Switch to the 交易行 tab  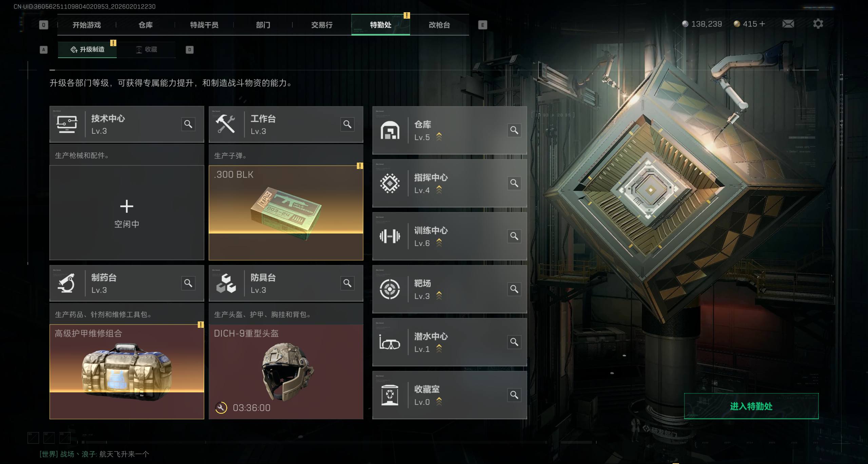pyautogui.click(x=322, y=25)
